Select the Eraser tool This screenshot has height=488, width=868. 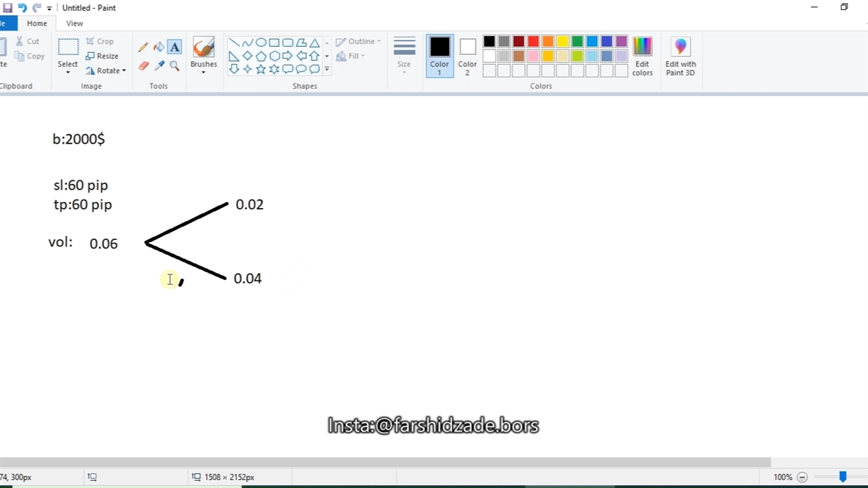pyautogui.click(x=143, y=66)
